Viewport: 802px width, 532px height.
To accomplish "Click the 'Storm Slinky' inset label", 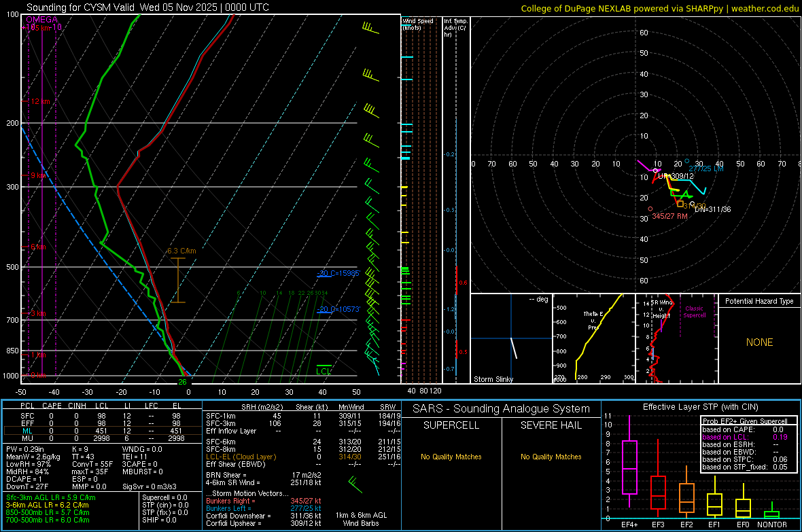I will pos(493,379).
